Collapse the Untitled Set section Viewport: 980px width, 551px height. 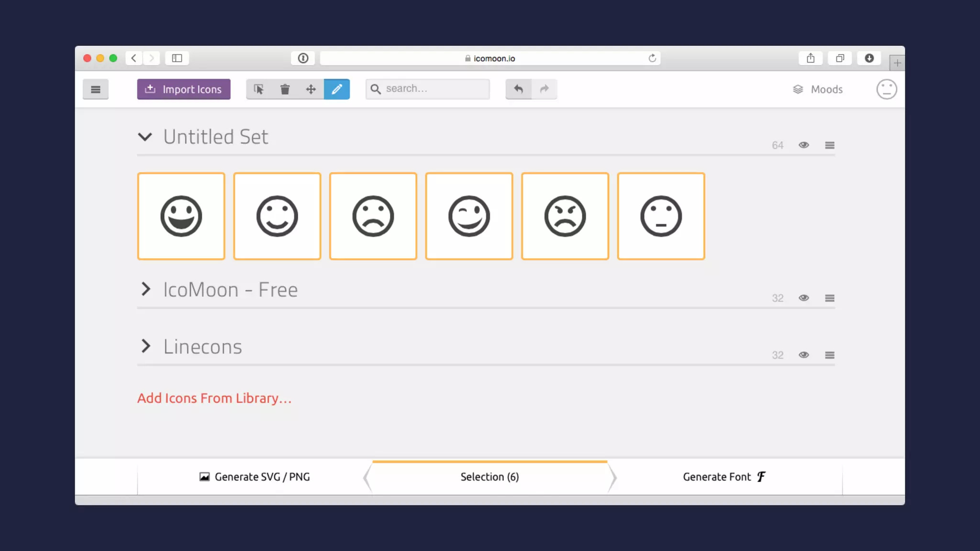click(x=145, y=137)
